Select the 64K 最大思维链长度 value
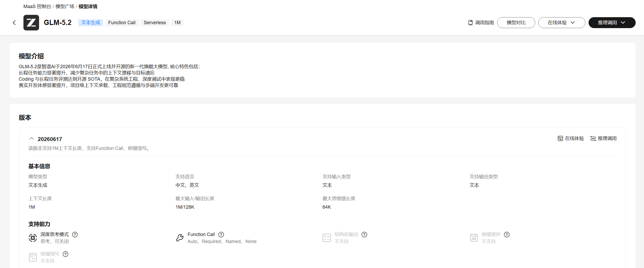 click(327, 207)
